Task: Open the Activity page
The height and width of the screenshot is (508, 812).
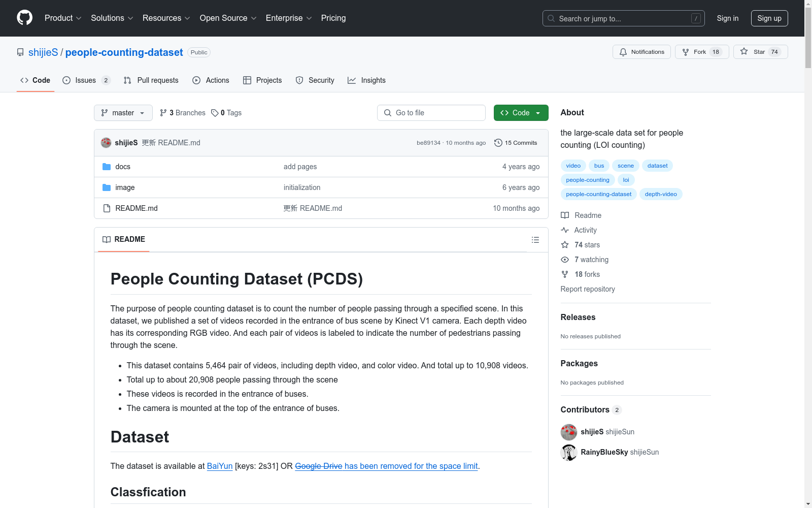Action: pos(585,230)
